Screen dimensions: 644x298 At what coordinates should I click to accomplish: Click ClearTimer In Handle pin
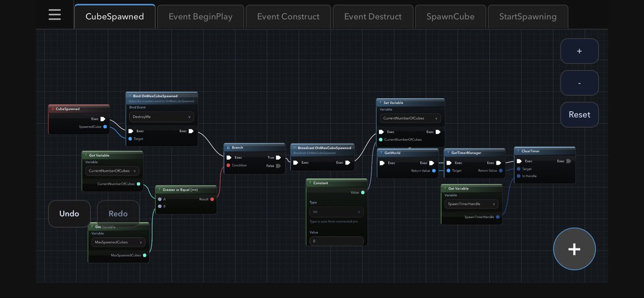(518, 176)
